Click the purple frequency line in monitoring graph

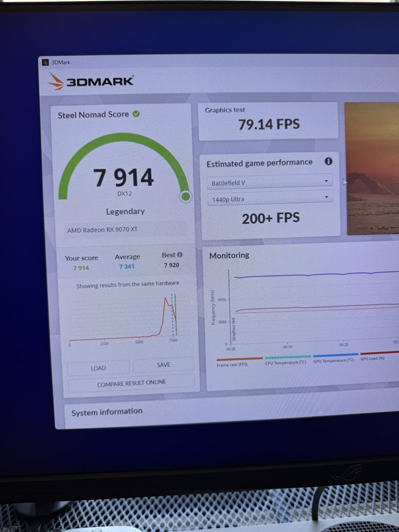click(318, 275)
